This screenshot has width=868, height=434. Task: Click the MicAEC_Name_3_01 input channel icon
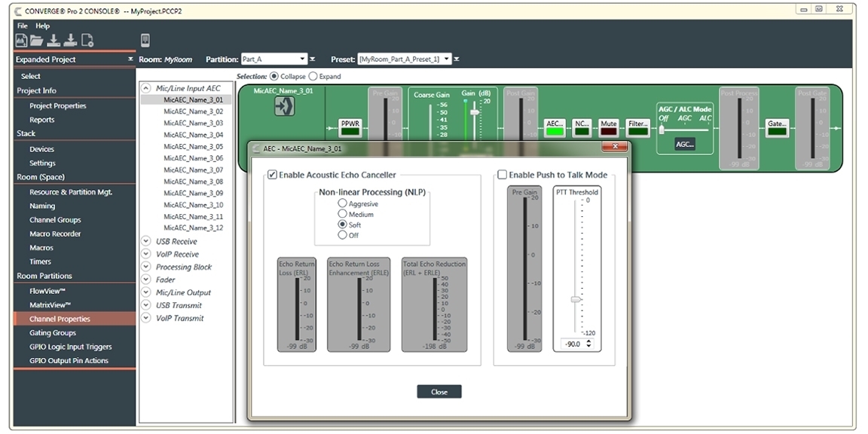click(x=285, y=107)
